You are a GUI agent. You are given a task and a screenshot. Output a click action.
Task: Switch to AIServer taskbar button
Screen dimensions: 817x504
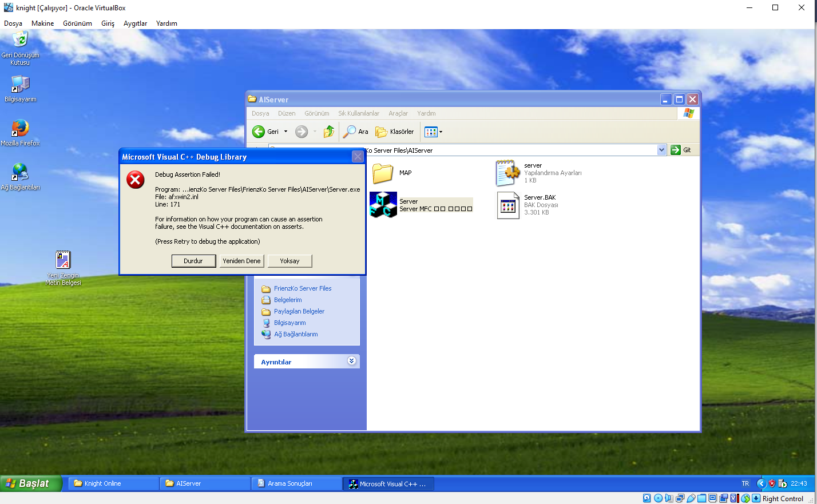pos(206,483)
